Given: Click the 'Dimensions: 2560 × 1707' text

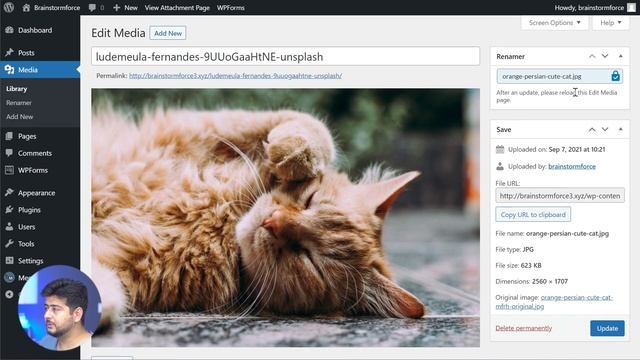Looking at the screenshot, I should 531,281.
